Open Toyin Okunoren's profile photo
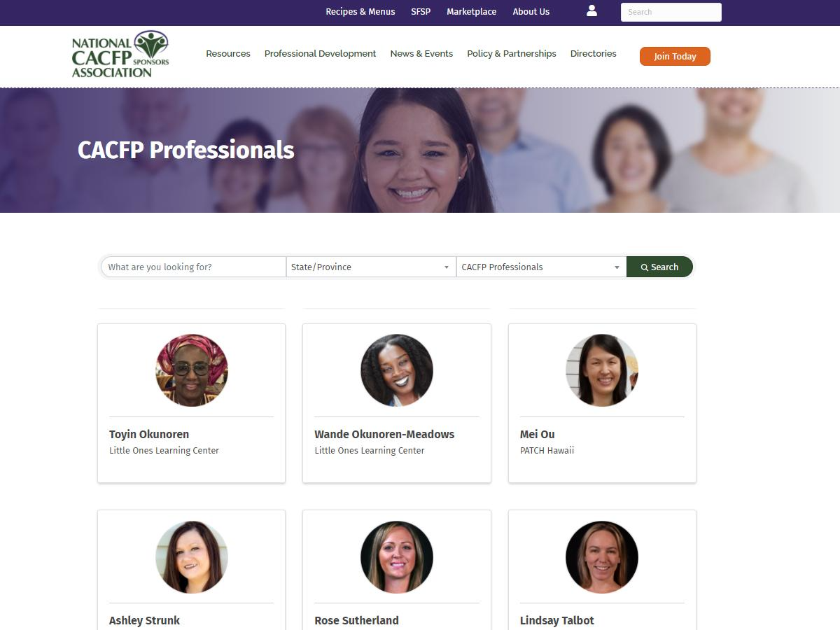Viewport: 840px width, 630px height. coord(192,370)
